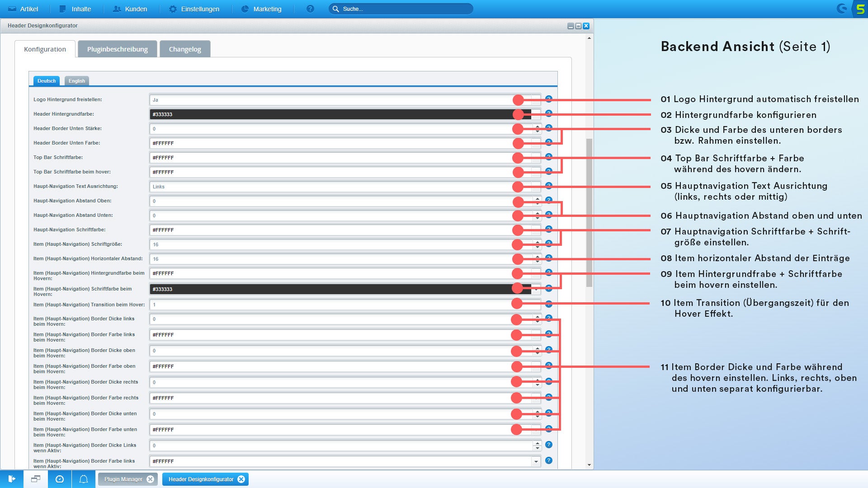Click the Haupt-Navigation Abstand Oben spinner arrows
This screenshot has height=488, width=868.
pos(537,201)
